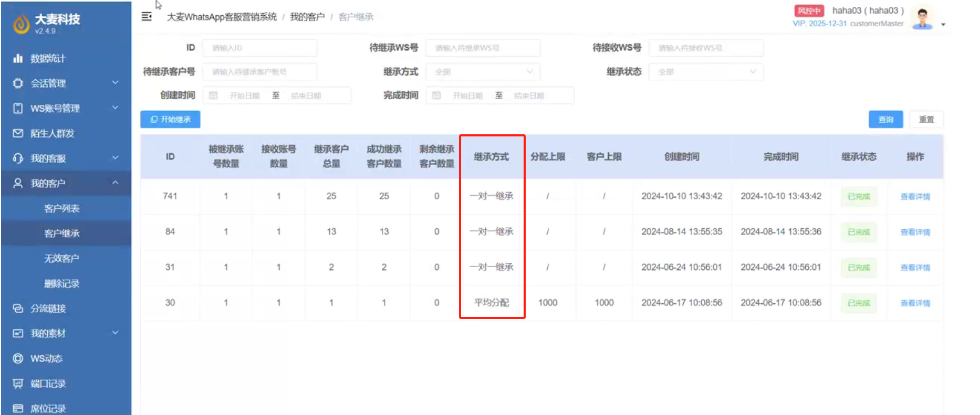The image size is (980, 415).
Task: Click 已完成 status tag in row 30
Action: pyautogui.click(x=859, y=303)
